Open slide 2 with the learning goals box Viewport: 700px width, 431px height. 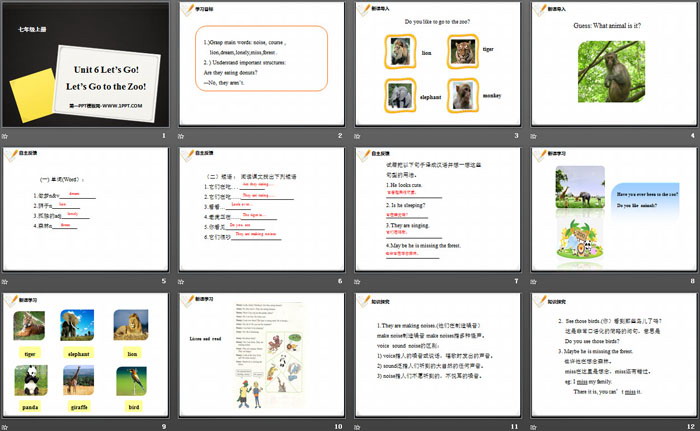click(262, 64)
